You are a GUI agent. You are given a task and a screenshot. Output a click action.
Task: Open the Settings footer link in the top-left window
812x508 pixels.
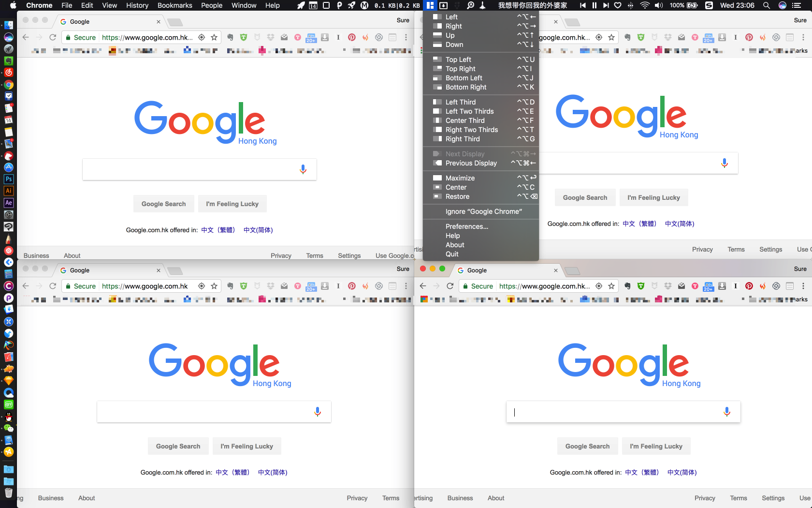click(349, 255)
